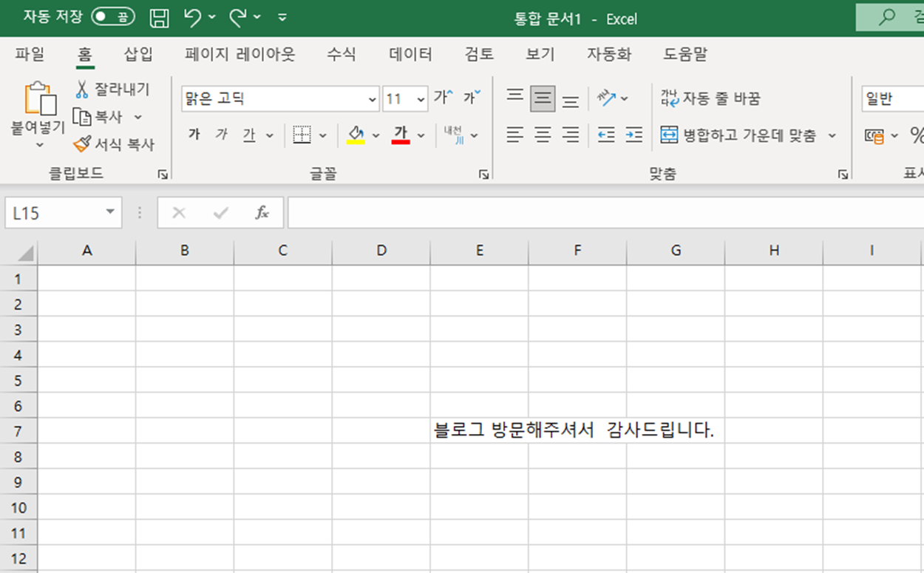Apply the yellow fill color bucket
Viewport: 924px width, 573px height.
coord(356,135)
